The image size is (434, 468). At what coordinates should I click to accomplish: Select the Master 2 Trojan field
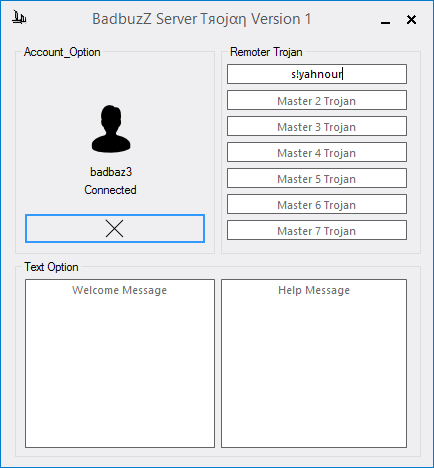[317, 100]
